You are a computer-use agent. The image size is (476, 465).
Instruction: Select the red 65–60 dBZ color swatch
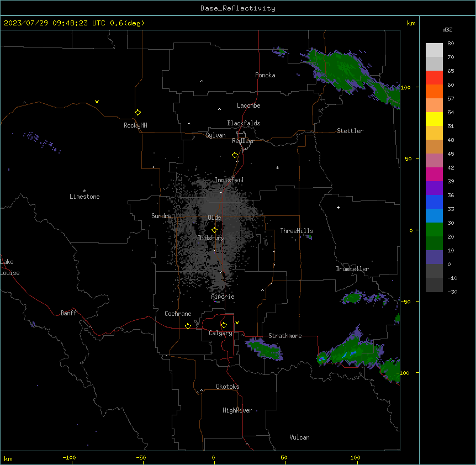434,77
